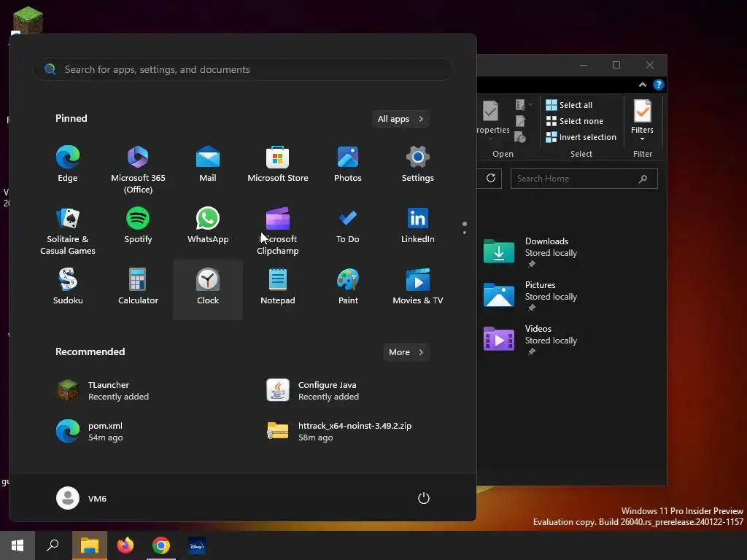Open taskbar Search
The height and width of the screenshot is (560, 747).
coord(53,545)
